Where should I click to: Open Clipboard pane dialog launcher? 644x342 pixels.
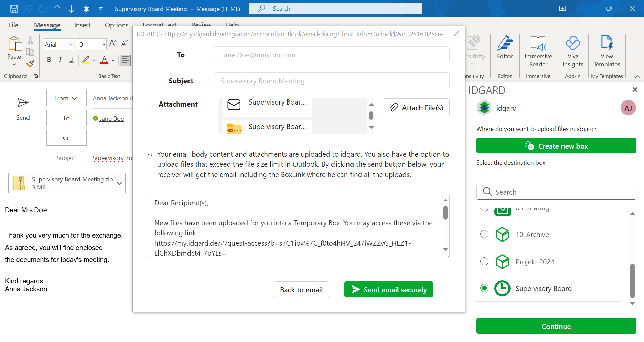36,76
